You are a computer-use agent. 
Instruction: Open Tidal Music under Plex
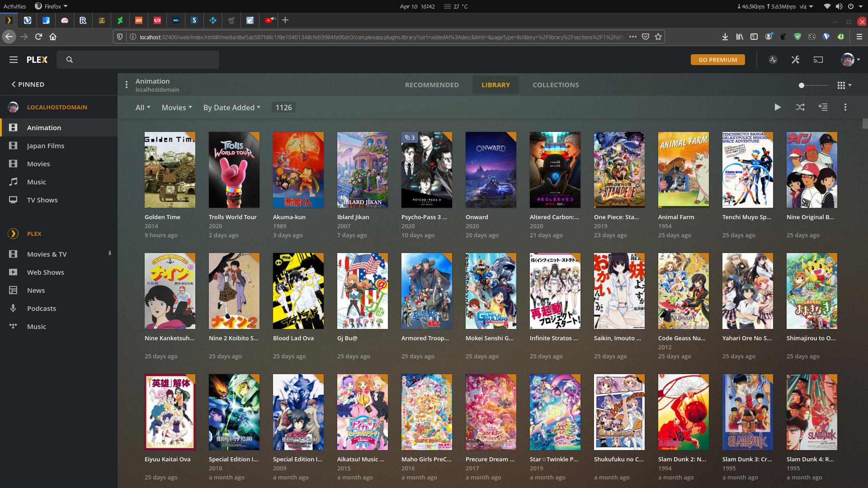[59, 326]
